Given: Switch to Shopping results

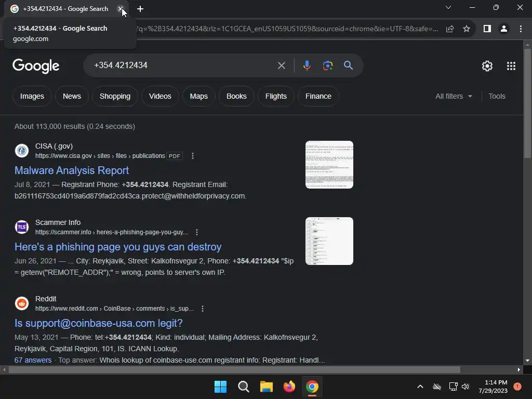Looking at the screenshot, I should (x=115, y=96).
